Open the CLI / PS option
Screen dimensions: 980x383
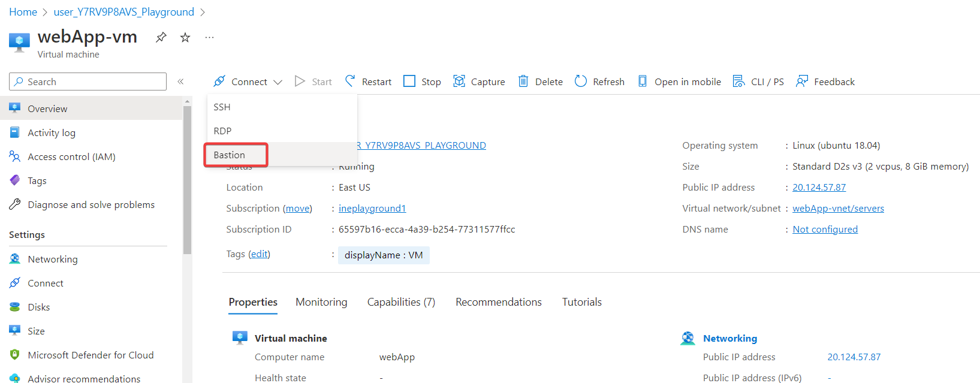[758, 82]
